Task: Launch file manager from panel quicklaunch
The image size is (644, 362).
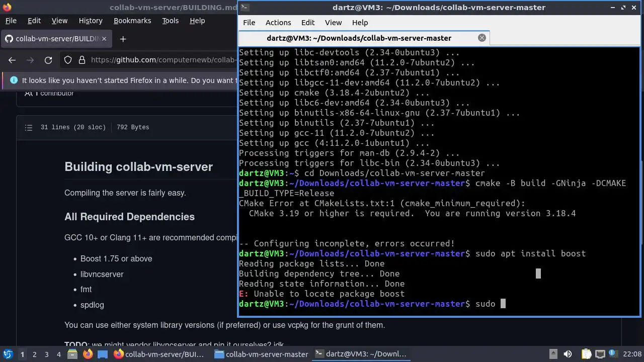Action: pos(71,354)
